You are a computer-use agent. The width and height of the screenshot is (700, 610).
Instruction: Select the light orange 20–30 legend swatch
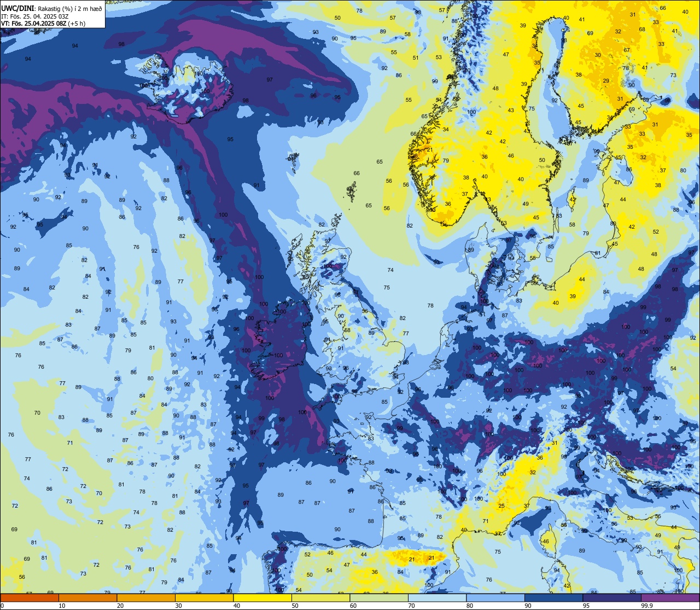[x=146, y=598]
